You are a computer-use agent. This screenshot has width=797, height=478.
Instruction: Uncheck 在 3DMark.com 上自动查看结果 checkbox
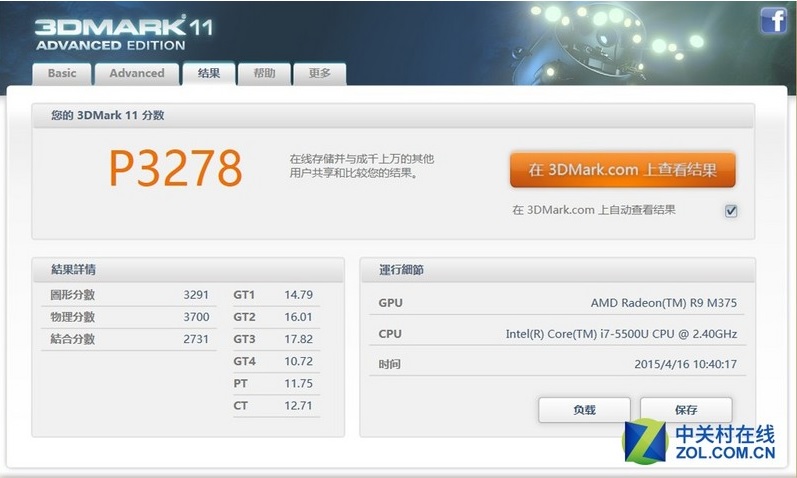point(731,211)
